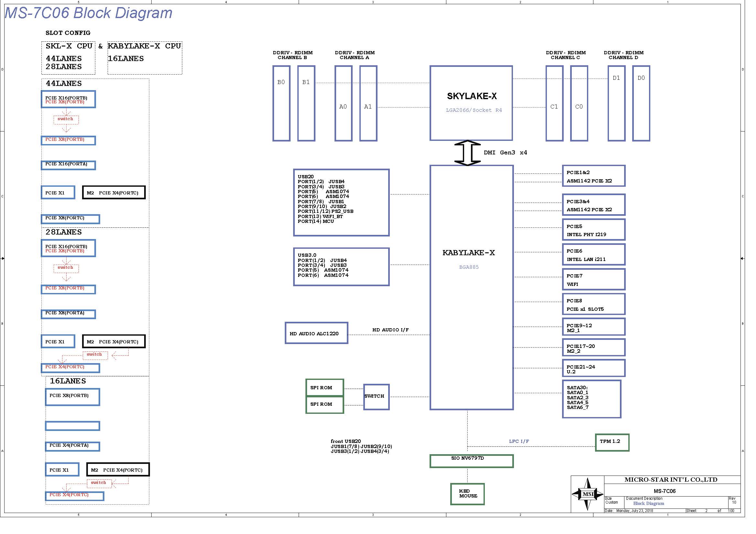Click the 'PCIE21~24 U.2' block
The width and height of the screenshot is (756, 534).
click(594, 368)
